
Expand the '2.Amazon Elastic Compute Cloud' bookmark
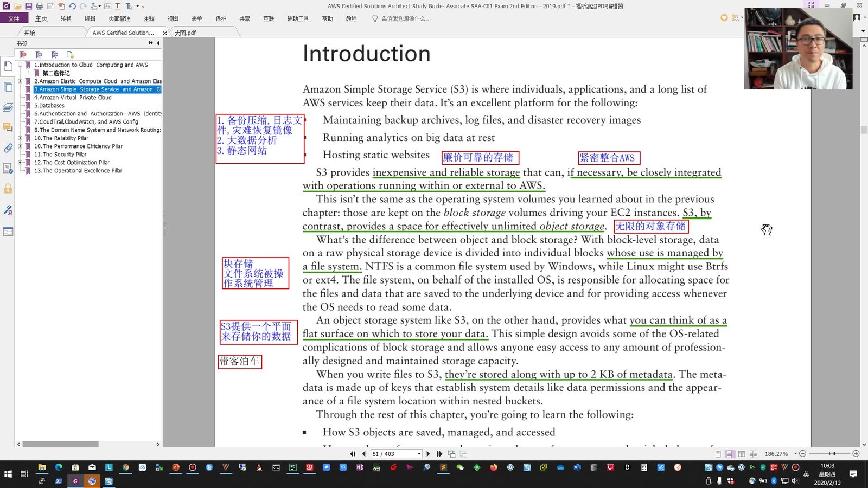20,81
